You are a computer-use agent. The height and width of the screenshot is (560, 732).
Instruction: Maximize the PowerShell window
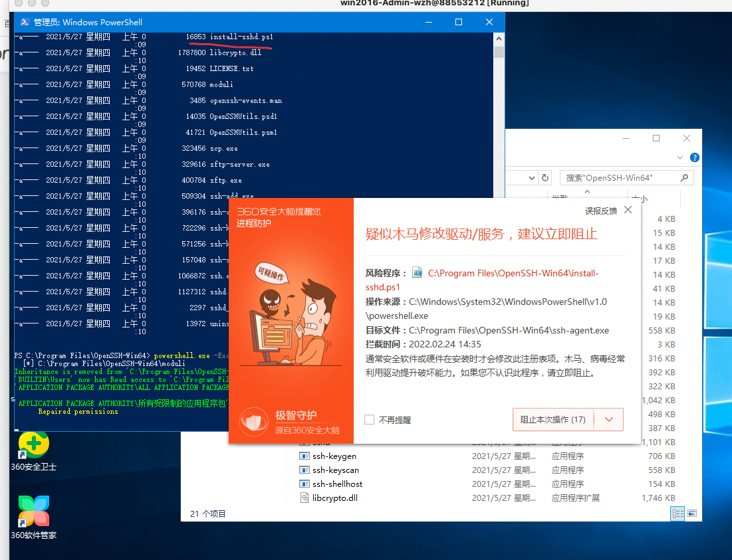click(459, 22)
